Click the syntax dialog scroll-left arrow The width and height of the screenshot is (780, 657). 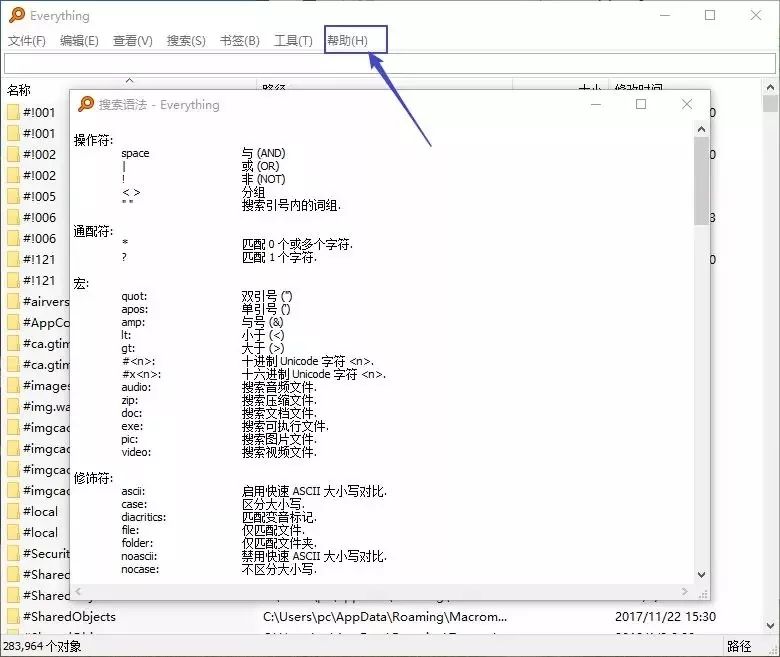[78, 591]
